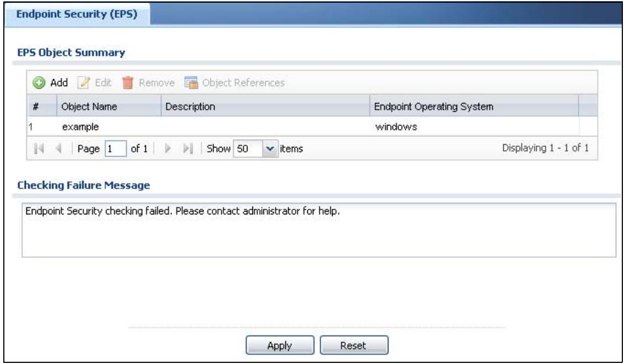Go to last page arrow
The width and height of the screenshot is (624, 364).
188,149
